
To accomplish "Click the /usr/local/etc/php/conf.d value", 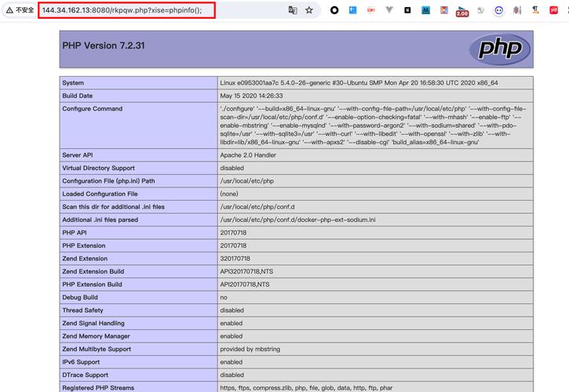I will (x=257, y=207).
